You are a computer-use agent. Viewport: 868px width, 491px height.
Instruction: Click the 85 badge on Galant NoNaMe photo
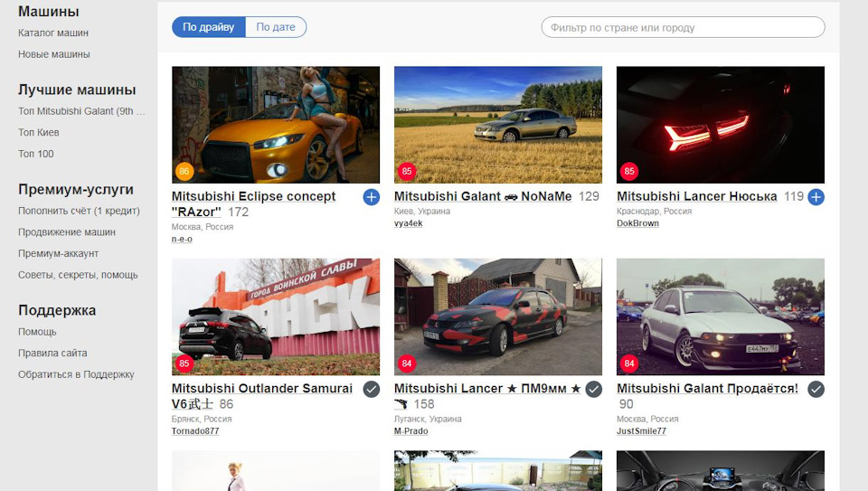pos(407,171)
